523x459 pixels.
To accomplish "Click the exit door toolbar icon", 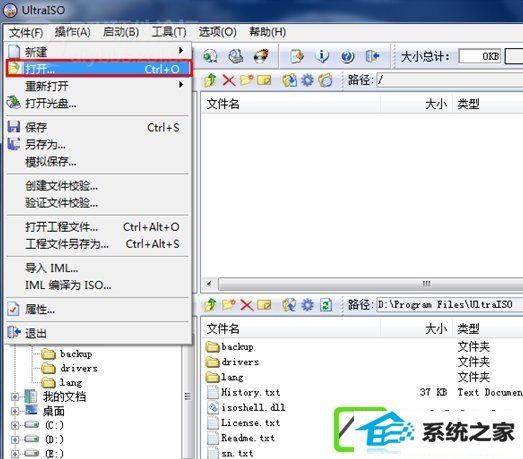I will (373, 56).
